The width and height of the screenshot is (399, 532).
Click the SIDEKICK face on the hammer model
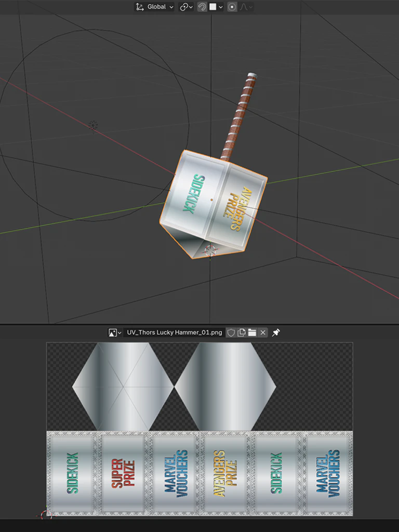[x=194, y=194]
